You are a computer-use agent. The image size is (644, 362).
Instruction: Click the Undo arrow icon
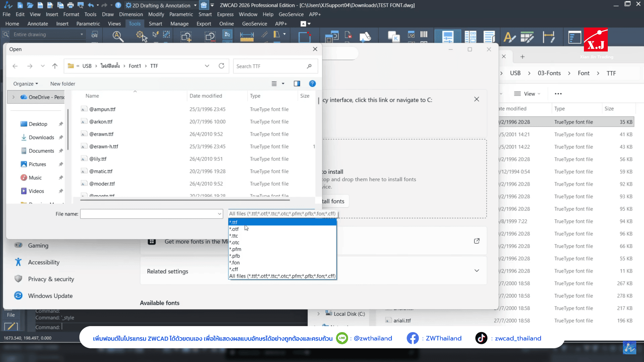91,5
